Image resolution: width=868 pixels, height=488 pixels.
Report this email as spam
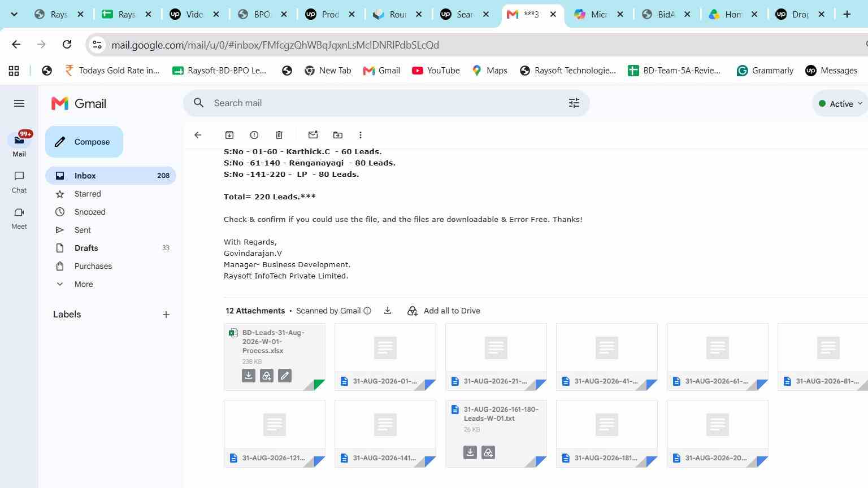254,135
